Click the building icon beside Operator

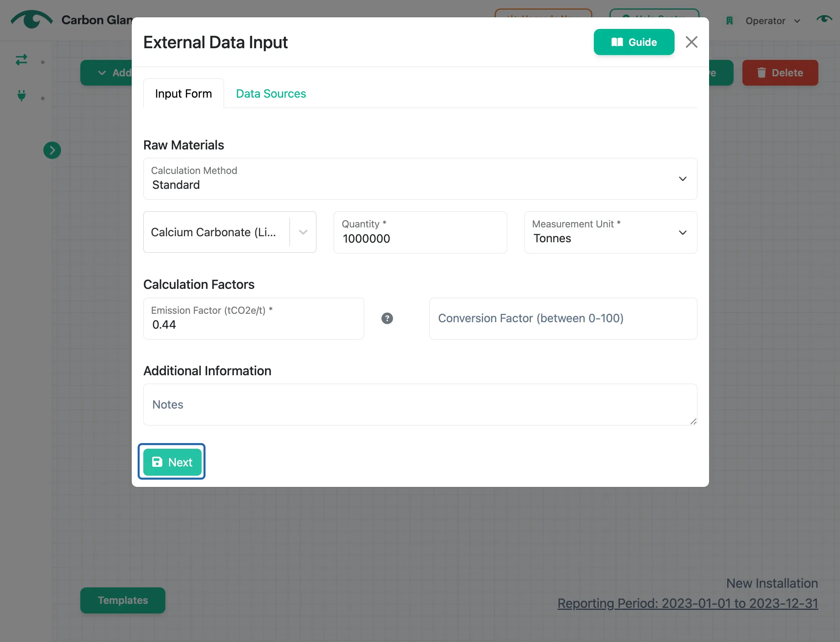(x=730, y=21)
